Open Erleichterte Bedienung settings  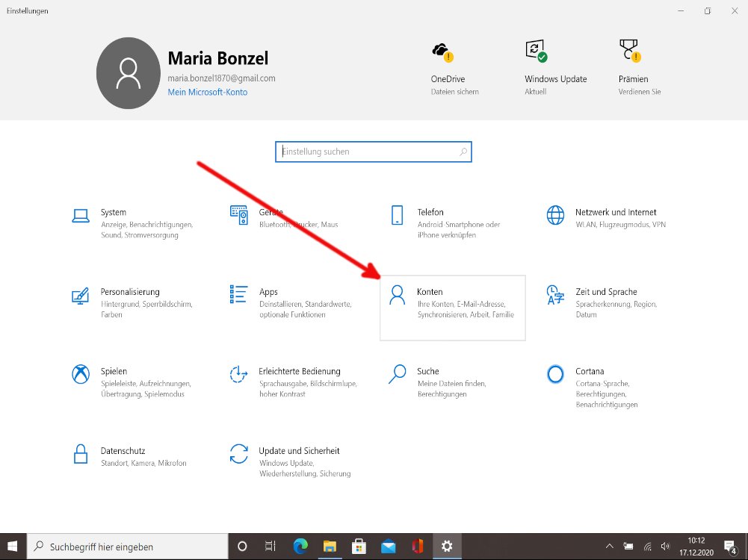(299, 372)
